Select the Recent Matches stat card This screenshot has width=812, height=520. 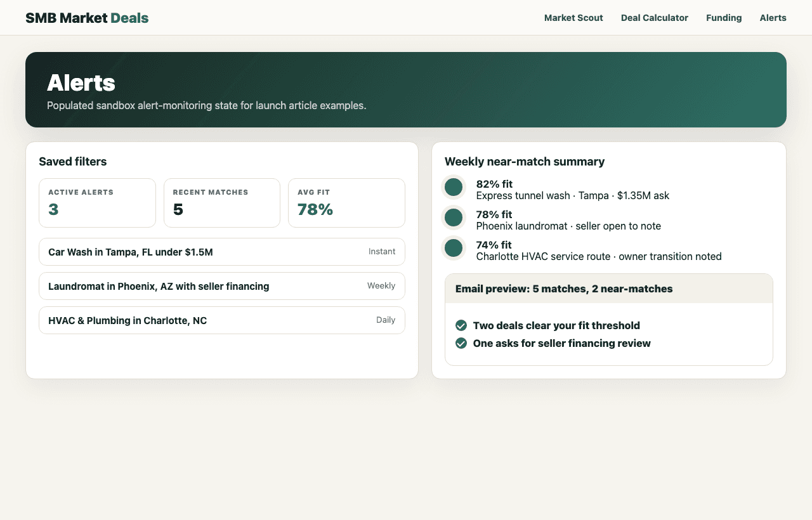click(222, 203)
